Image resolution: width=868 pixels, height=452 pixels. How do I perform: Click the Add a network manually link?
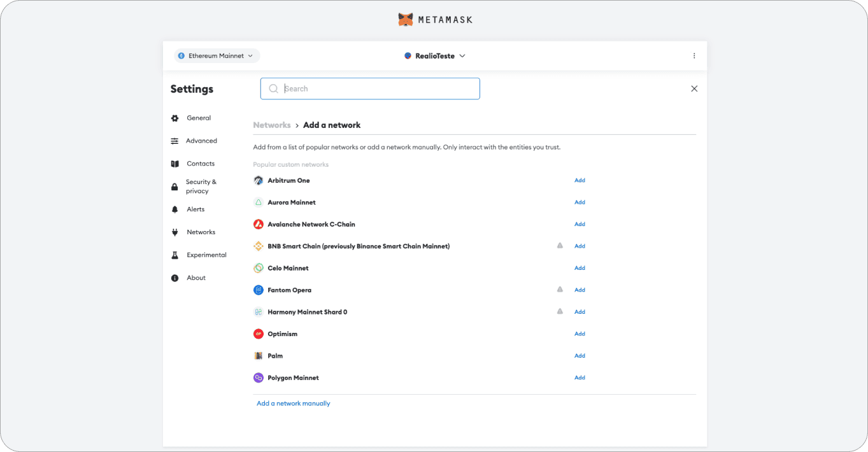pos(294,404)
